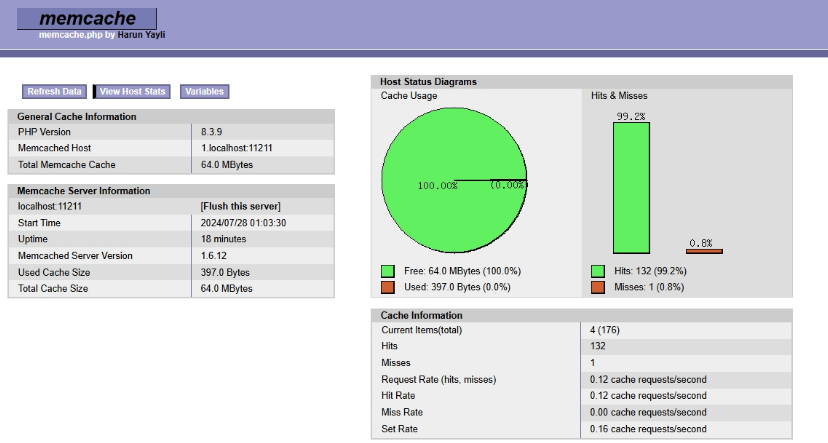Viewport: 828px width, 443px height.
Task: Click Memcache Server Information header
Action: coord(83,191)
